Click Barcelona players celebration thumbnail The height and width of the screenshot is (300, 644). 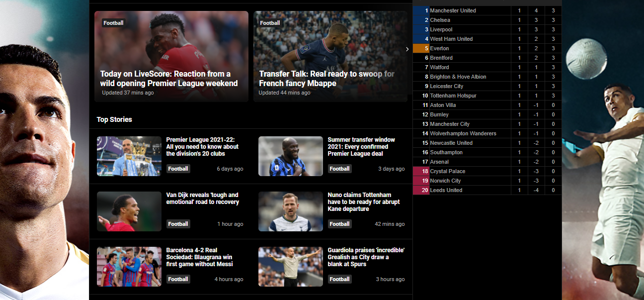click(129, 267)
